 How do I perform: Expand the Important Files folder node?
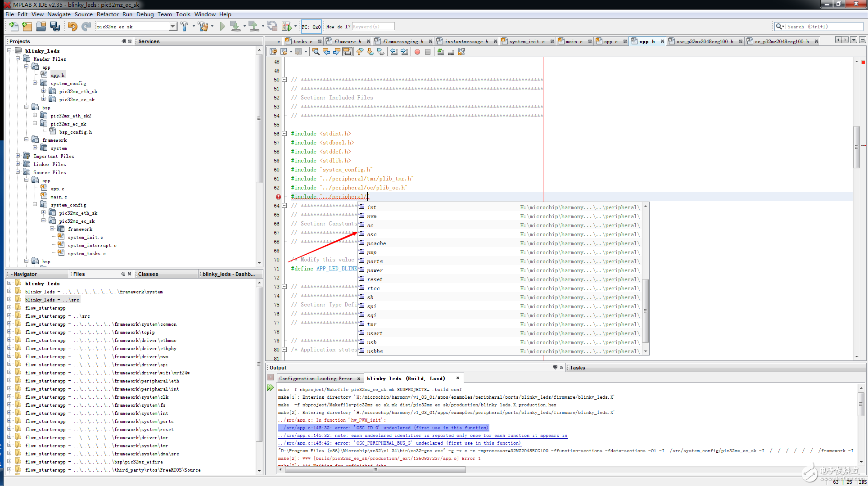[x=18, y=156]
